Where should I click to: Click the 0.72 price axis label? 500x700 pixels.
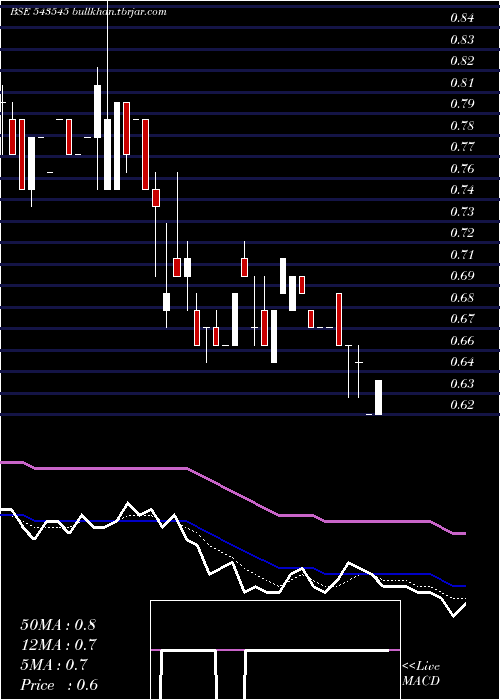click(462, 233)
